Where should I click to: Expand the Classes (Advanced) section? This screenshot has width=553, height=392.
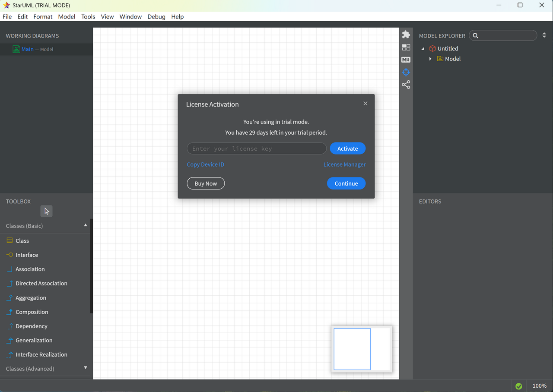click(85, 368)
